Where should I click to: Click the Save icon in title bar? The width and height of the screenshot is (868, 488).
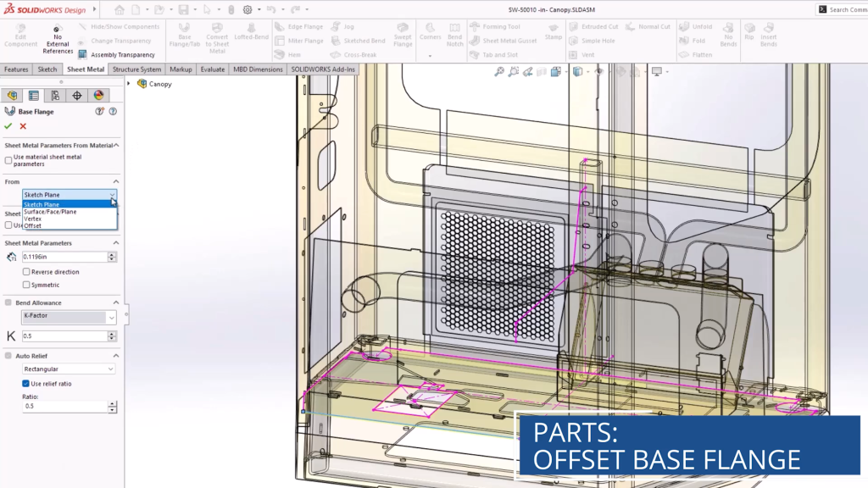click(x=183, y=9)
